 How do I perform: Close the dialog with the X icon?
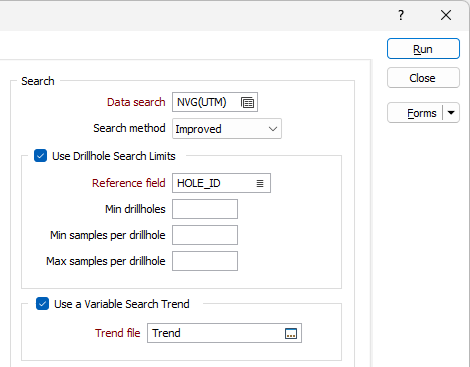446,15
